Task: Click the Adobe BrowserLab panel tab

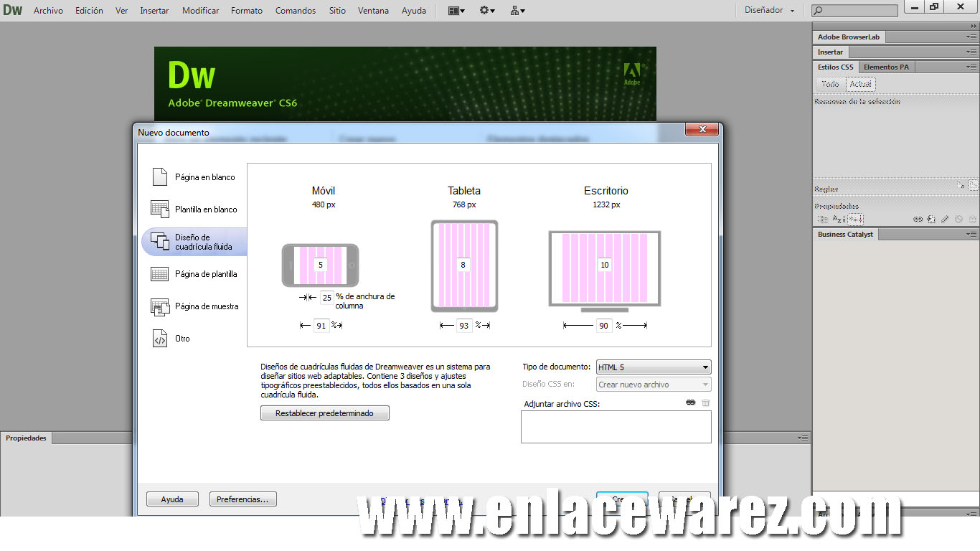Action: (x=849, y=37)
